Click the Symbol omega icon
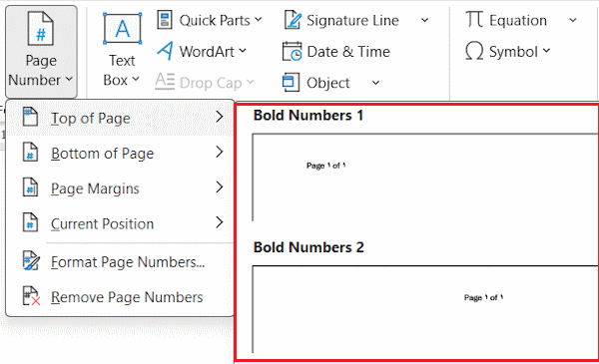599x364 pixels. tap(474, 51)
